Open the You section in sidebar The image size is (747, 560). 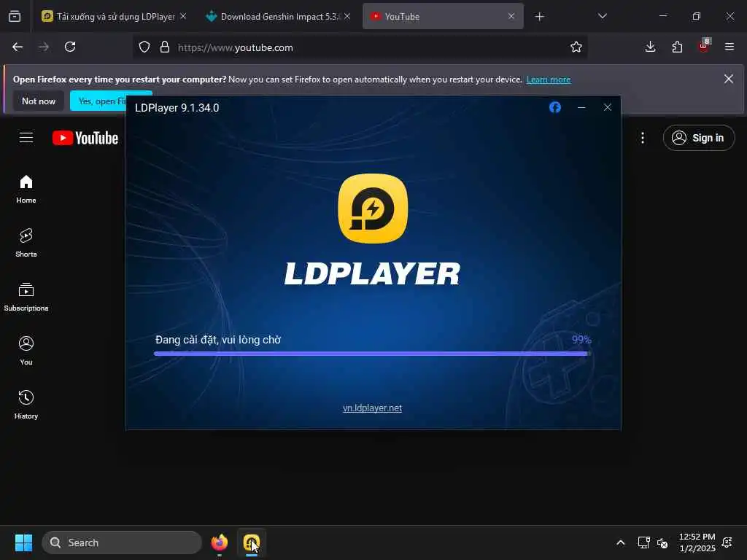pos(26,351)
